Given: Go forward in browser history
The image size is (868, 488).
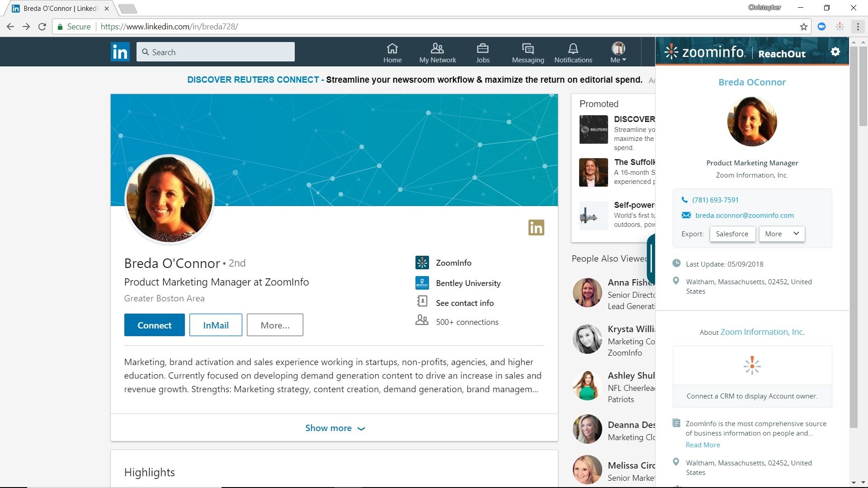Looking at the screenshot, I should point(26,27).
